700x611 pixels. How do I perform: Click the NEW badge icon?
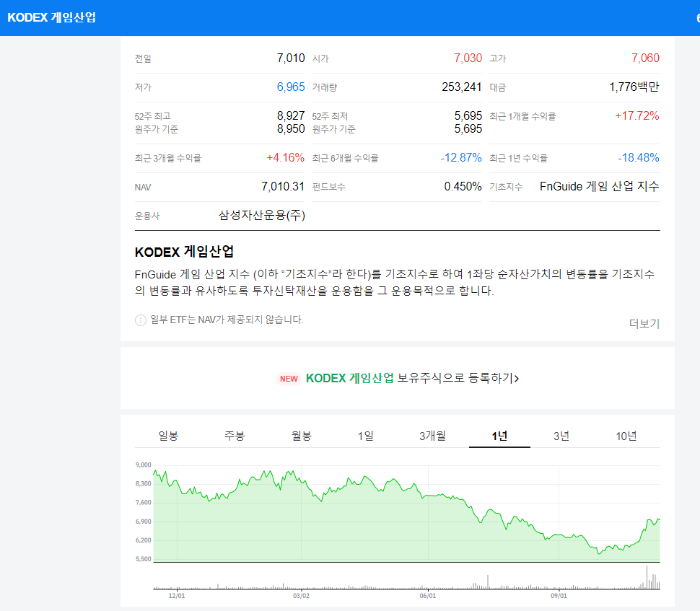(289, 379)
